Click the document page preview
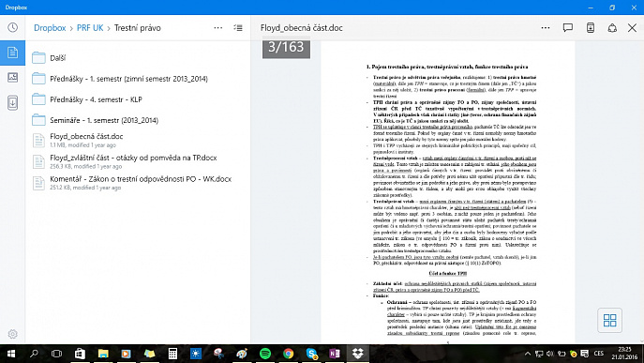 click(448, 191)
